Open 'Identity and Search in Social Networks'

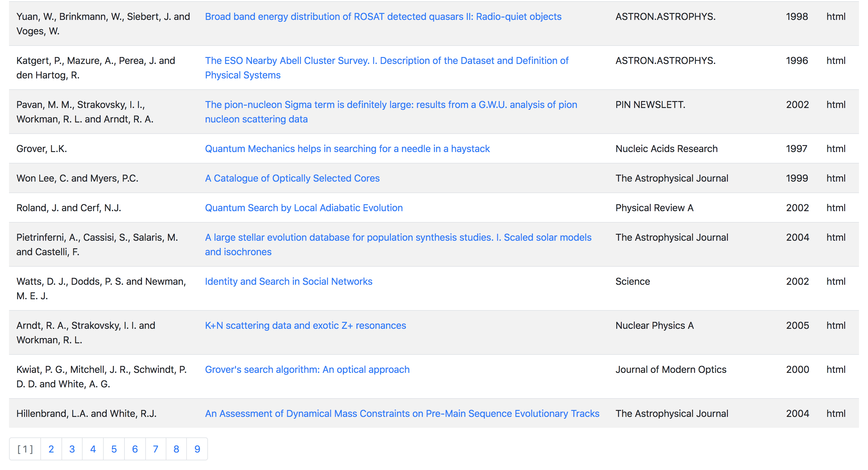click(x=288, y=281)
